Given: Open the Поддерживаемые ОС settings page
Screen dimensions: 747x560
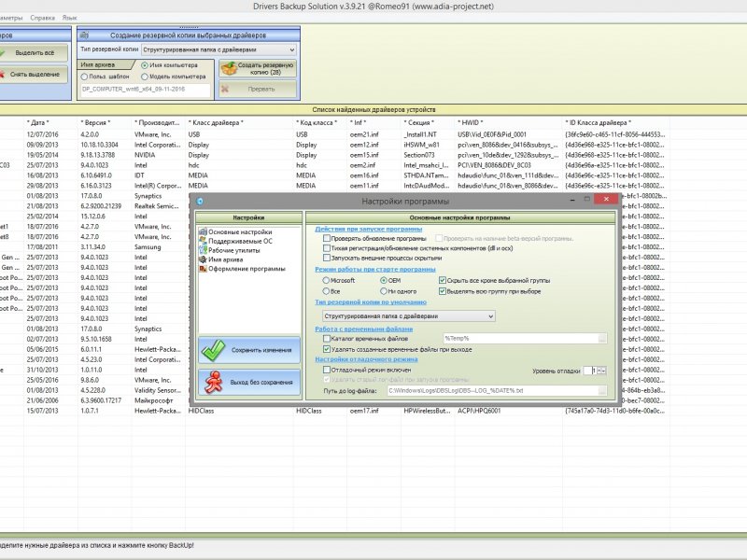Looking at the screenshot, I should click(240, 241).
